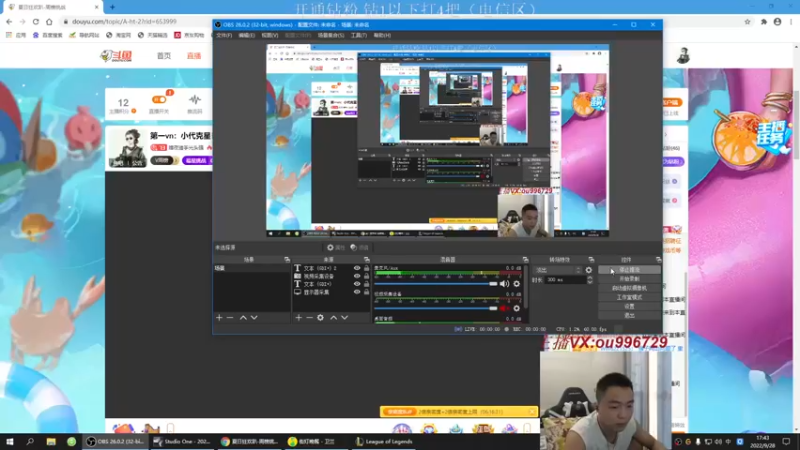The image size is (800, 450).
Task: Click the Start Recording button in Controls
Action: coord(629,279)
